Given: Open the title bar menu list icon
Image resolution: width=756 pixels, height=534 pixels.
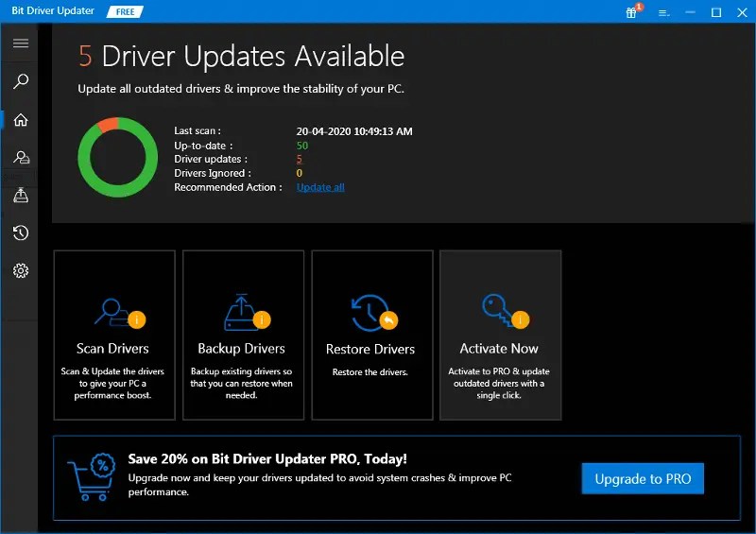Looking at the screenshot, I should coord(664,13).
